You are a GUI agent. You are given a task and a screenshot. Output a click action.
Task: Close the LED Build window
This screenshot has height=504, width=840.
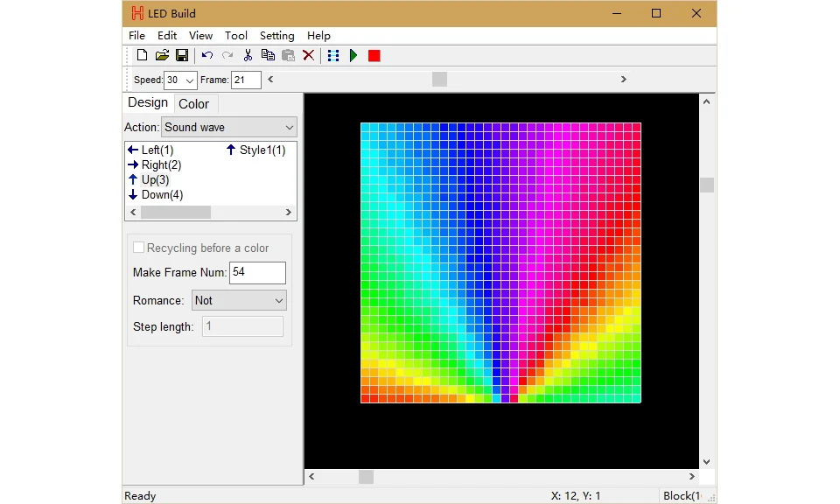point(696,13)
